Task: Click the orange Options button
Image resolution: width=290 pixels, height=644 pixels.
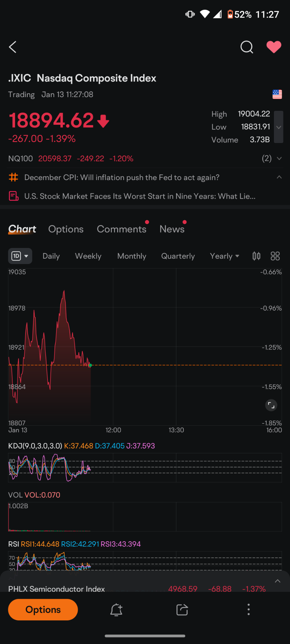Action: tap(43, 610)
